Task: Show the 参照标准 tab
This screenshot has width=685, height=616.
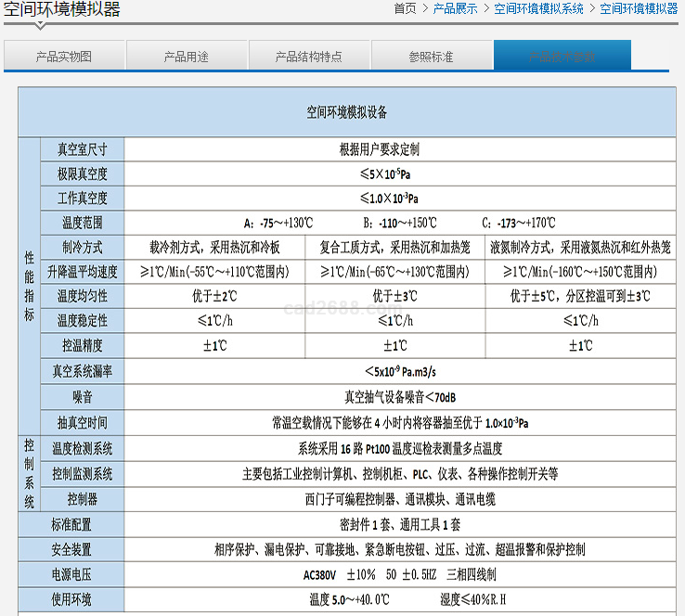Action: [x=432, y=56]
